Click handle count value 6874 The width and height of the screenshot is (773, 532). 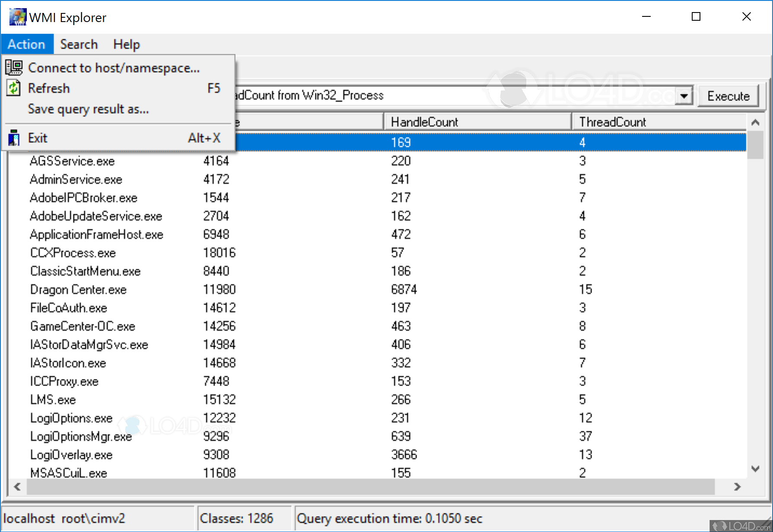coord(404,289)
